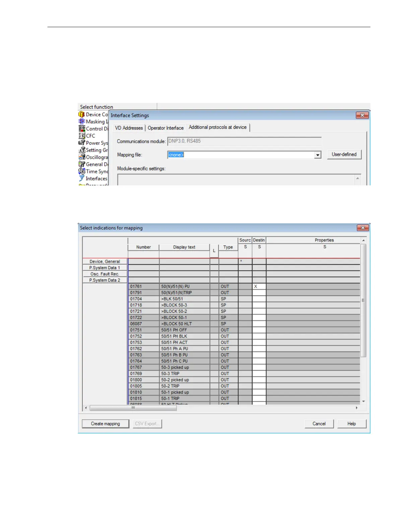399x532 pixels.
Task: Toggle Destination S cell for 01761
Action: [x=259, y=287]
